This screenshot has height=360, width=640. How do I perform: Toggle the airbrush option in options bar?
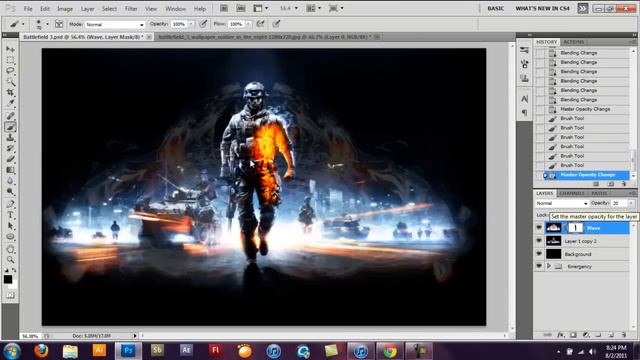260,24
